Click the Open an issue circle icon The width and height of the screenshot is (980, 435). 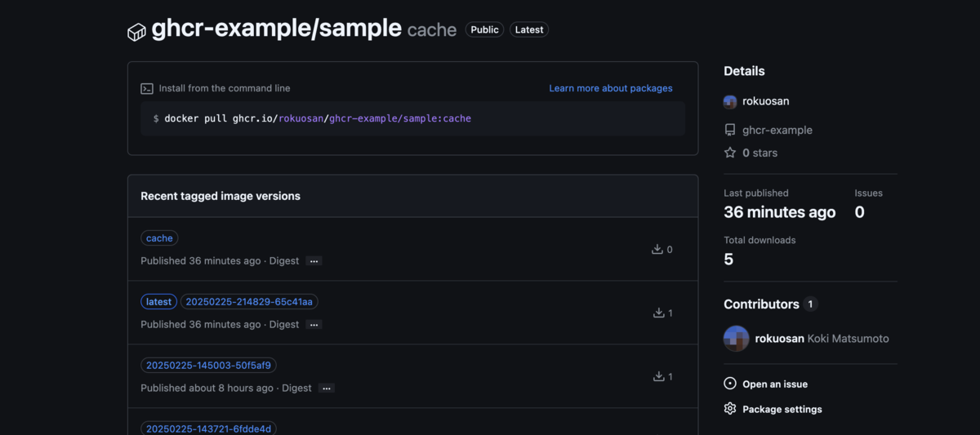click(x=730, y=384)
